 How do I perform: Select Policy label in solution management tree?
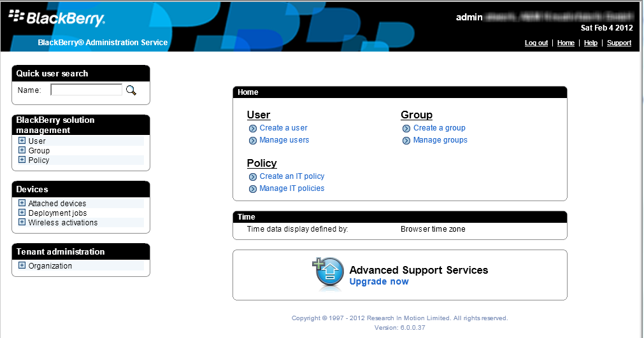(39, 160)
